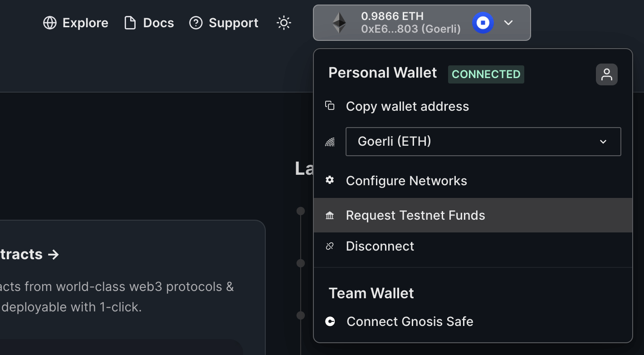The height and width of the screenshot is (355, 644).
Task: Click the Ethereum diamond icon in the wallet button
Action: point(339,22)
